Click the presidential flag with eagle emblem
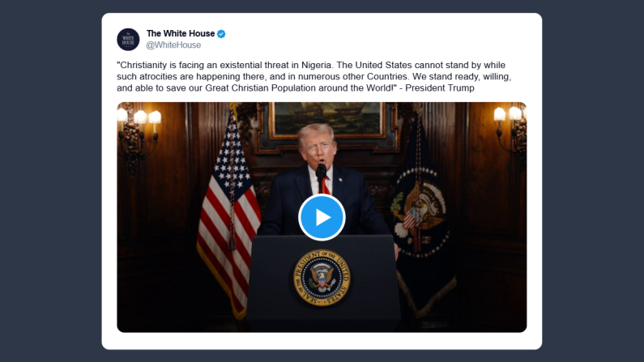Image resolution: width=644 pixels, height=362 pixels. pyautogui.click(x=421, y=214)
